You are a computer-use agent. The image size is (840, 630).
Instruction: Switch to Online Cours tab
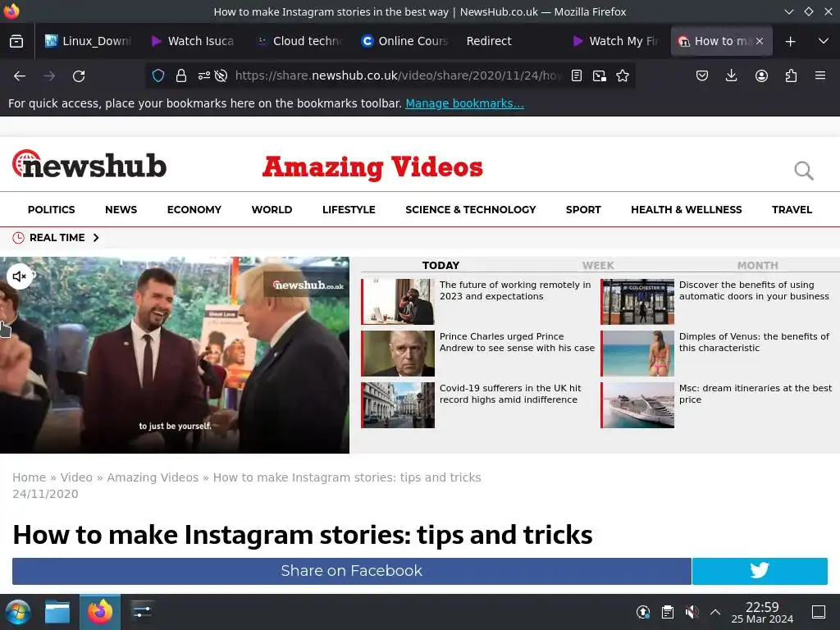404,41
